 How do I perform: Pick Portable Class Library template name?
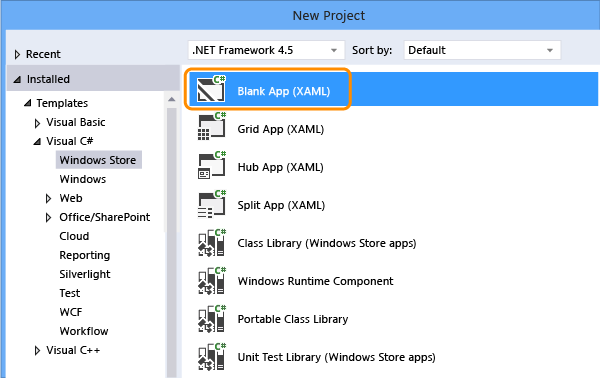293,319
